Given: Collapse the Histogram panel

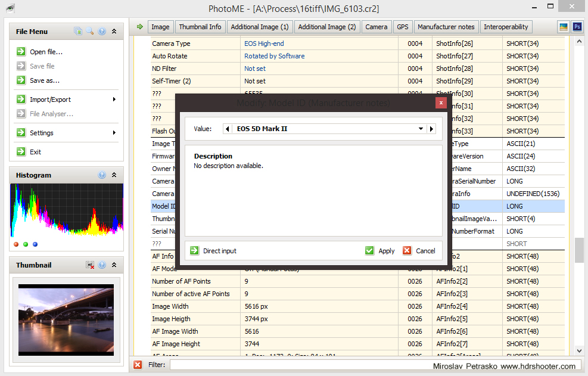Looking at the screenshot, I should coord(114,175).
